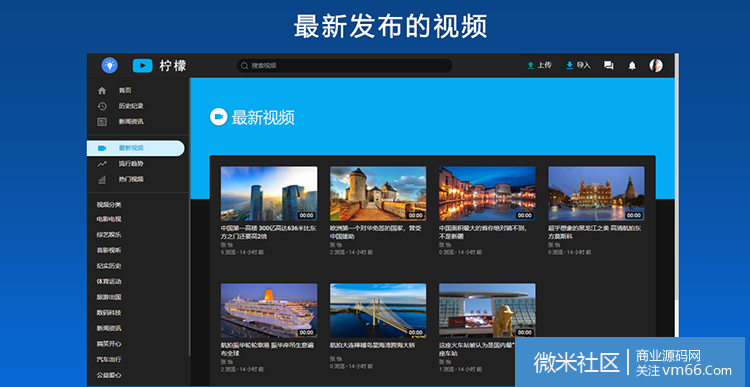This screenshot has height=387, width=750.
Task: Open 历史纪录 history in the sidebar
Action: point(136,106)
